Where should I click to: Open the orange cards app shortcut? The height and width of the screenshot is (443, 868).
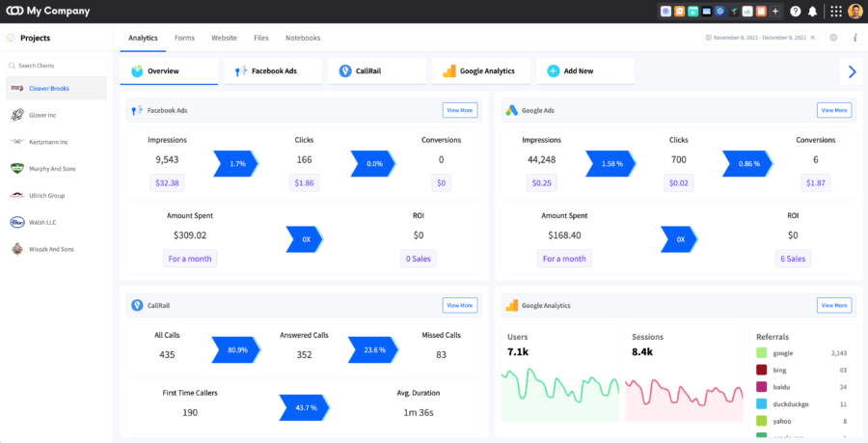click(x=680, y=11)
